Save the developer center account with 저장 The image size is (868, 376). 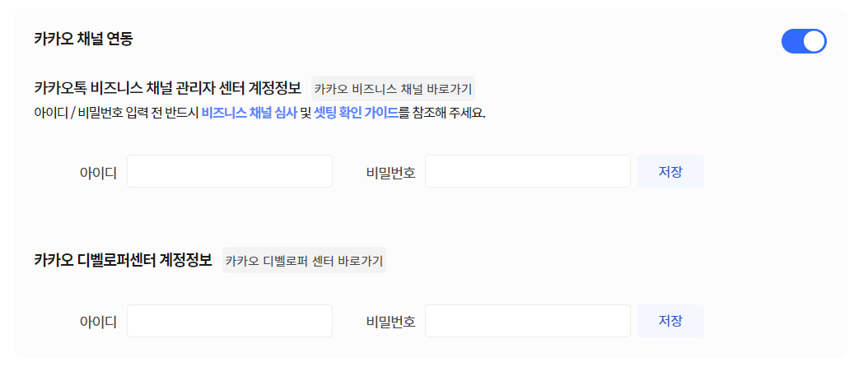[670, 321]
